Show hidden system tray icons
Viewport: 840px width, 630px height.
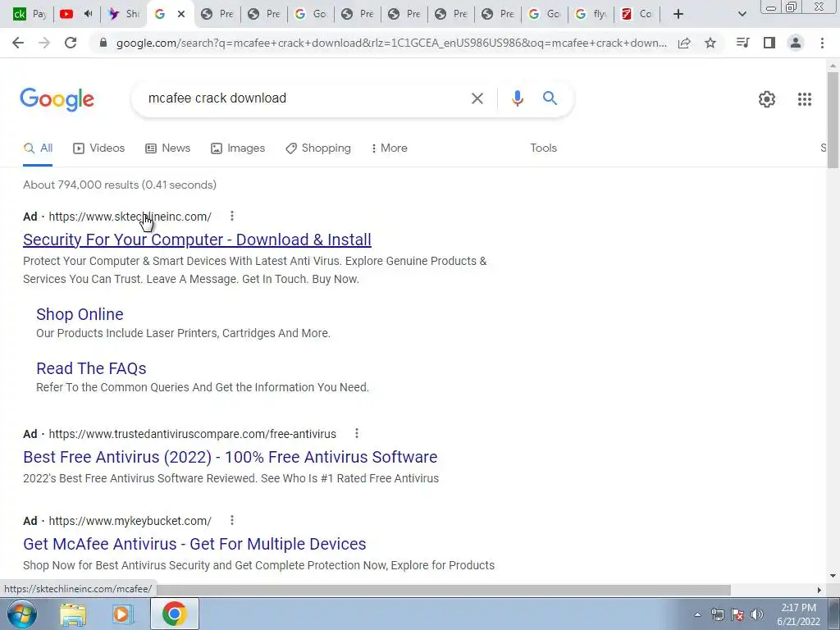coord(697,614)
